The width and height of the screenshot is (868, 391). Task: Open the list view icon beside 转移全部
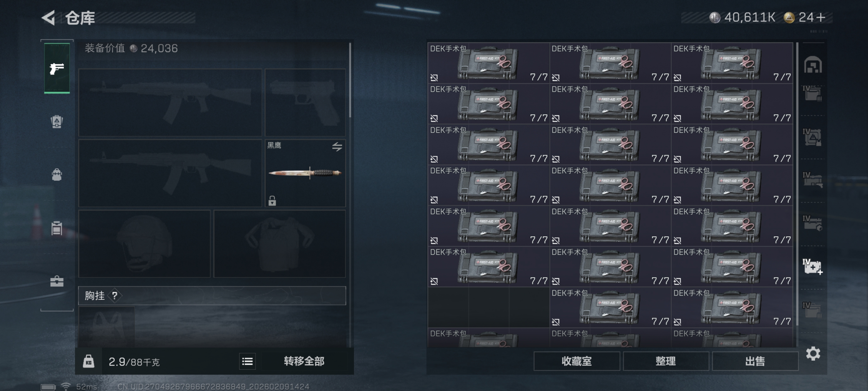coord(247,361)
